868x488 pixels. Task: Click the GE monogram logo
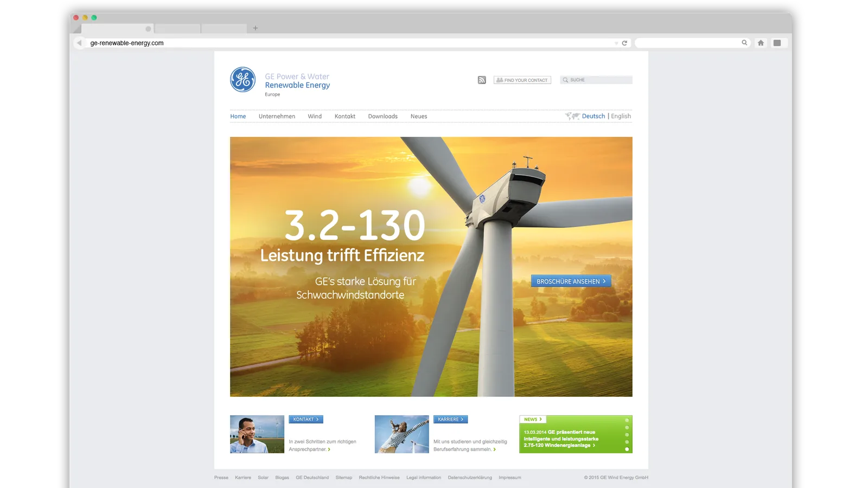(242, 80)
